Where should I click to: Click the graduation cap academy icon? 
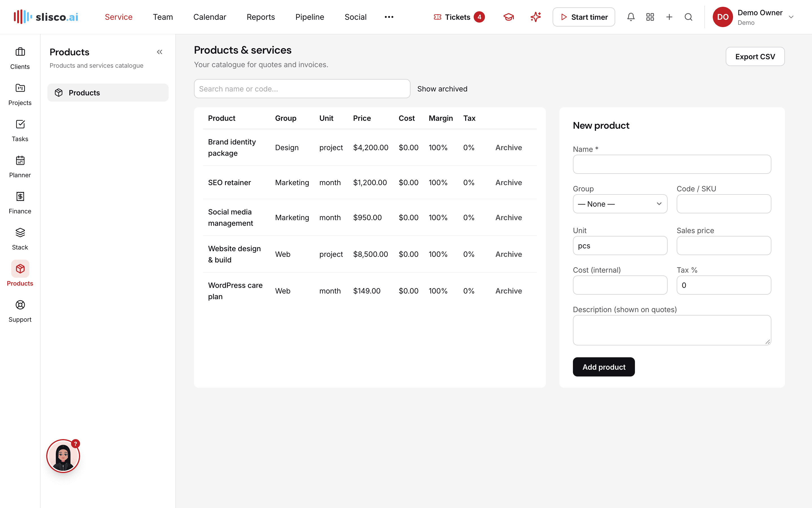(x=509, y=17)
